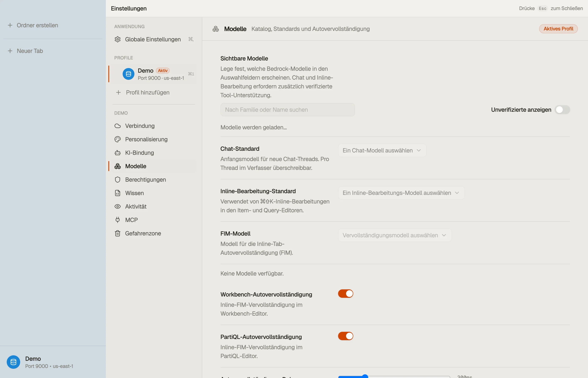Image resolution: width=588 pixels, height=378 pixels.
Task: Open the Wissen section
Action: click(x=154, y=193)
